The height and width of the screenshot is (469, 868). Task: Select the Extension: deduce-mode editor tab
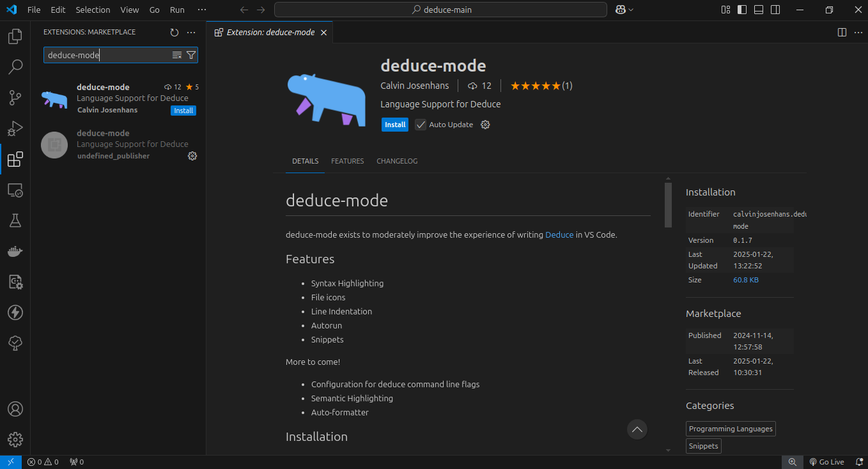(x=270, y=33)
